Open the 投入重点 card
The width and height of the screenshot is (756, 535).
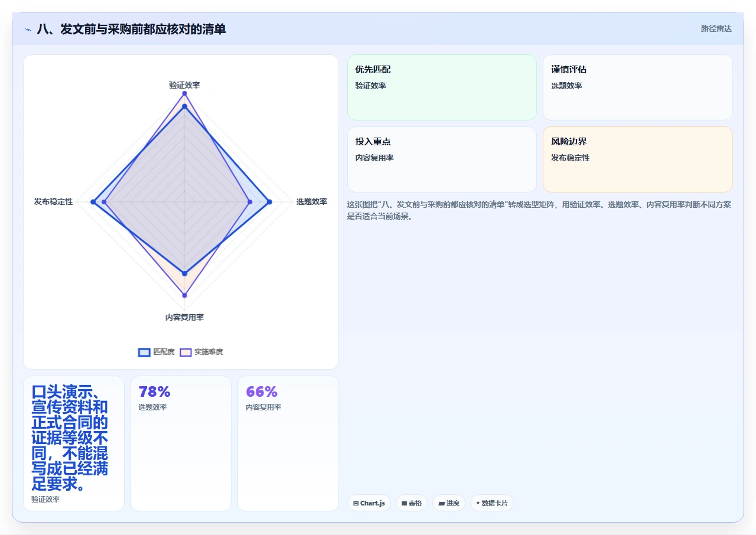[442, 159]
